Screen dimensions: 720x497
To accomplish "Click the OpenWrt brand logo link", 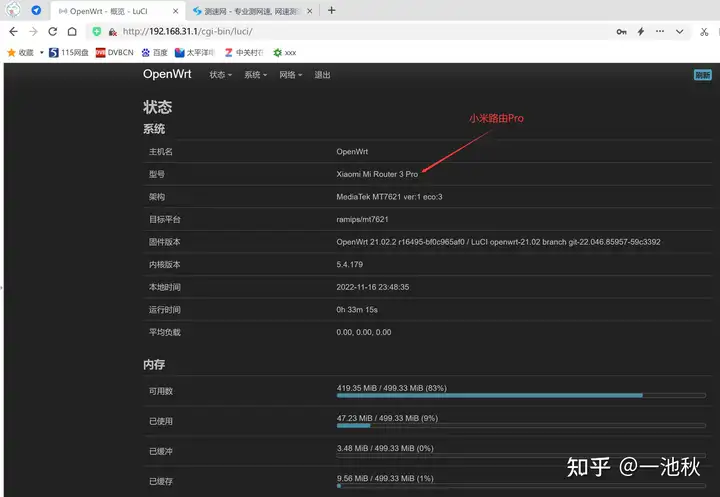I will (x=167, y=74).
